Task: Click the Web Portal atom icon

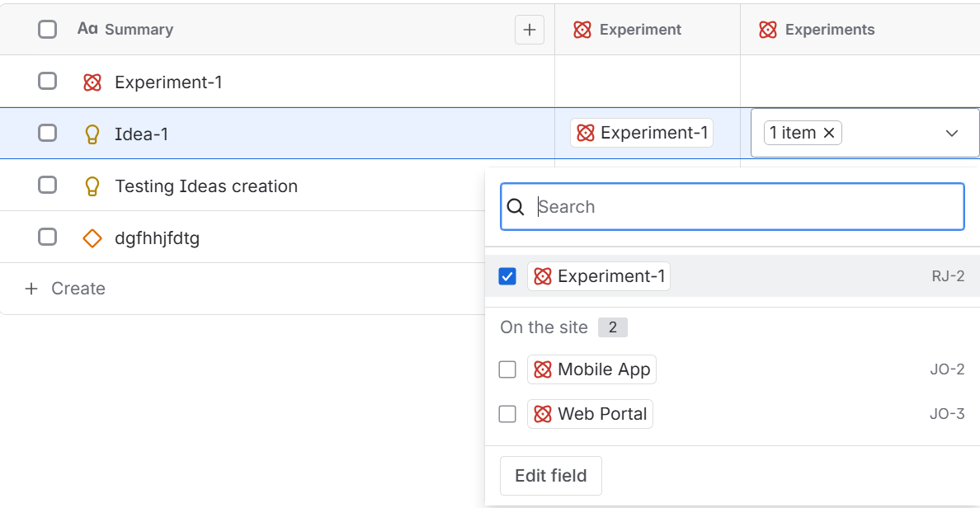Action: tap(543, 414)
